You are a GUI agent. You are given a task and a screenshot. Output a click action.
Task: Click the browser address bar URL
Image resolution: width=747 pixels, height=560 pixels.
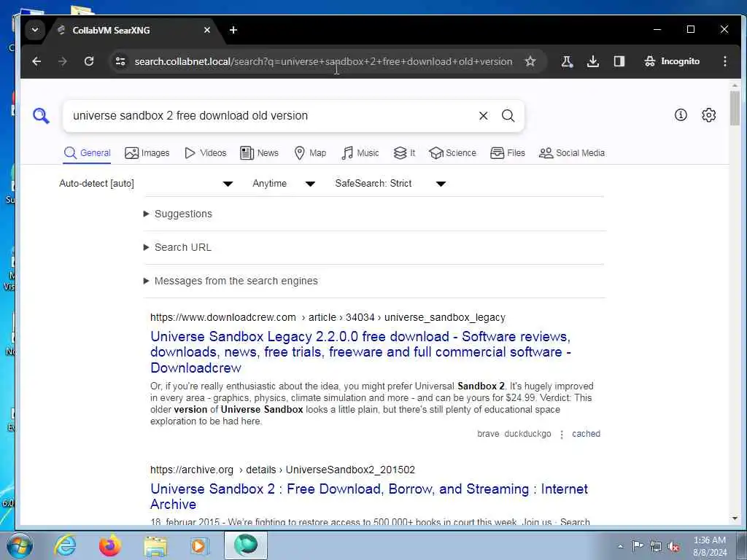[323, 61]
